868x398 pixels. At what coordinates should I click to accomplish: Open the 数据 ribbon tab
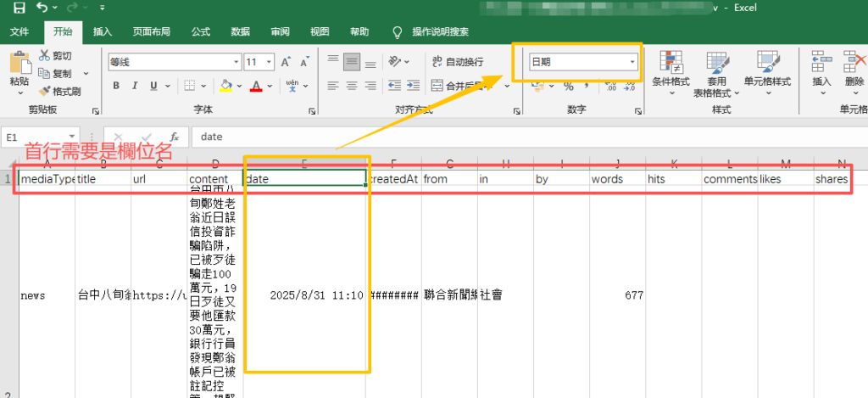pyautogui.click(x=240, y=32)
